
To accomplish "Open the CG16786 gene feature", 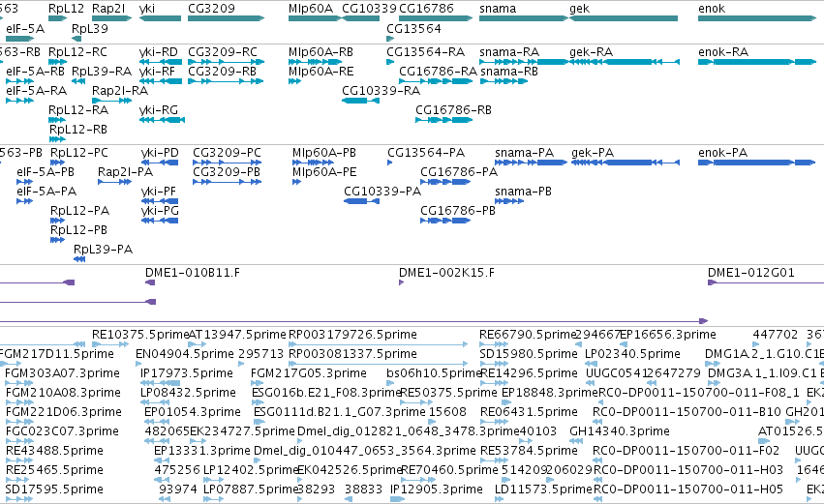I will coord(436,18).
